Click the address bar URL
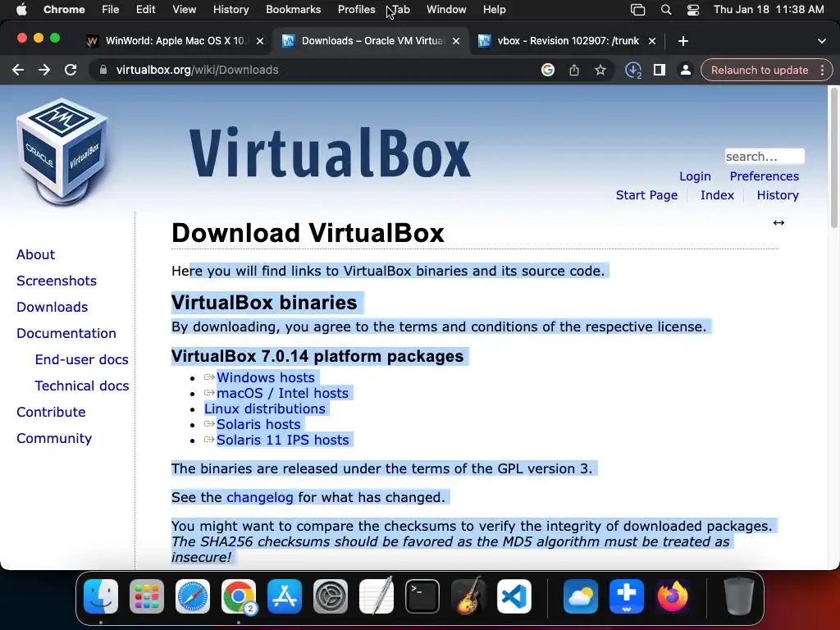Screen dimensions: 840x630 (x=197, y=70)
